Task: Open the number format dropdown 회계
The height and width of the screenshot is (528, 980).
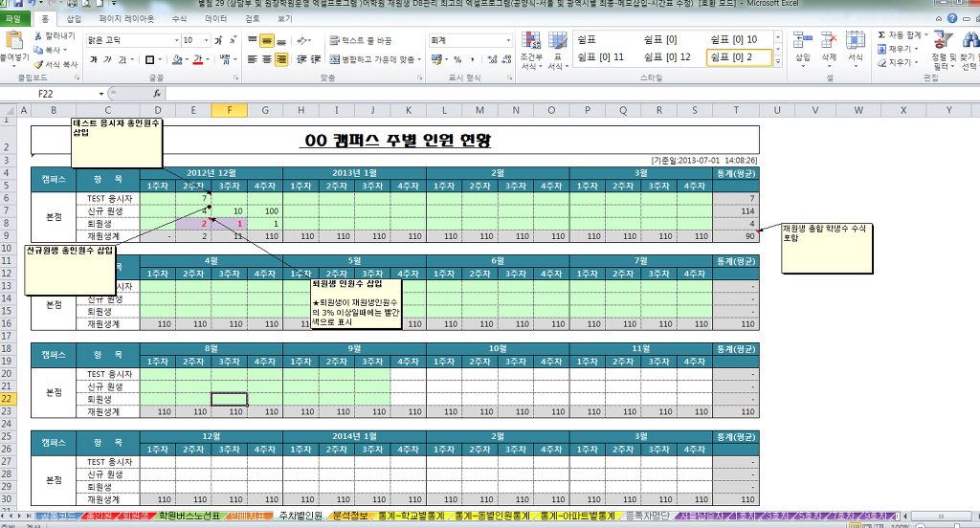Action: tap(507, 40)
